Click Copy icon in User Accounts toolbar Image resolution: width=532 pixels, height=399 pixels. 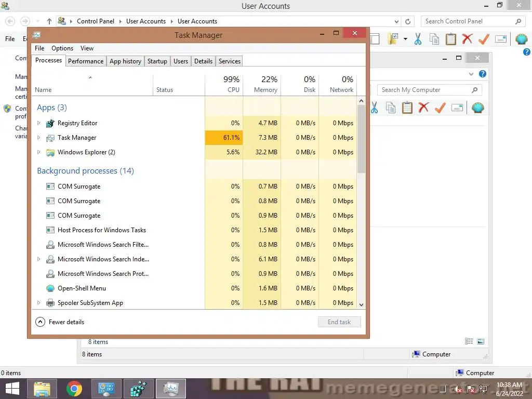434,39
